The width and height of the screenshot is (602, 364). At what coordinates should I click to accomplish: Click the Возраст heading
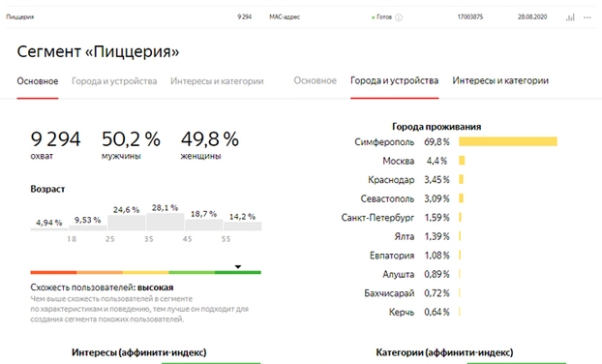pos(47,189)
